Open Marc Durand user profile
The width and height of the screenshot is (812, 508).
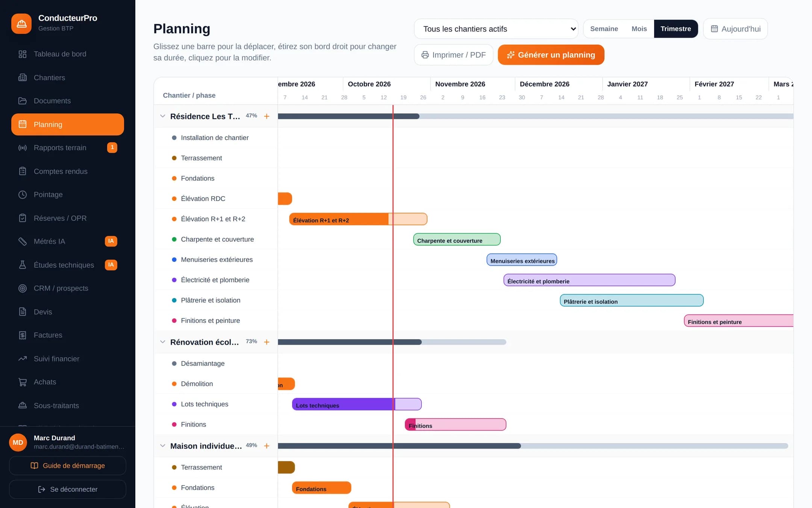68,442
